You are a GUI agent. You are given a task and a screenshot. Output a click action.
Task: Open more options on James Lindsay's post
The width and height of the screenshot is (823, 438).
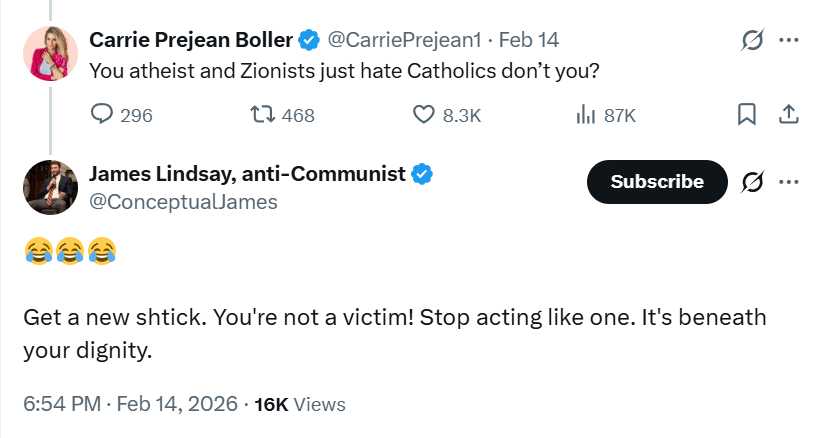click(x=788, y=182)
